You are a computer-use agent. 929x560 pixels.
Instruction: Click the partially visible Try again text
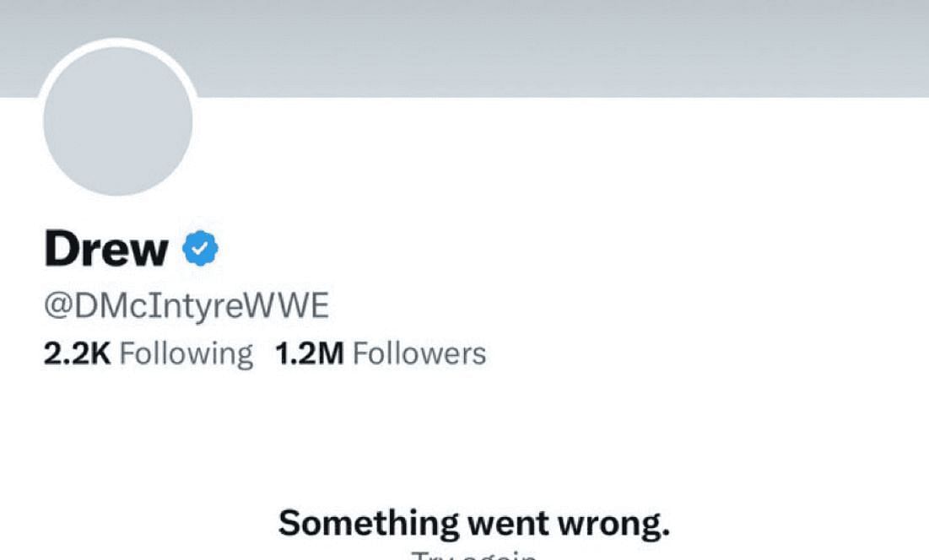tap(474, 555)
